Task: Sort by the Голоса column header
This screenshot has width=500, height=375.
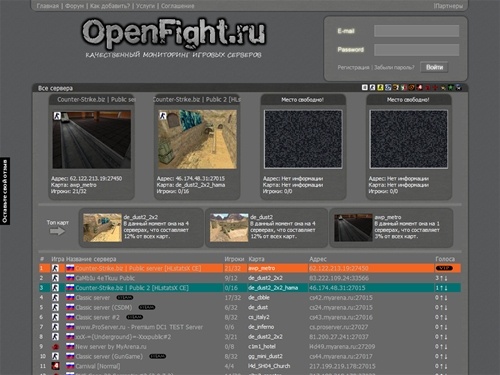Action: click(x=445, y=259)
